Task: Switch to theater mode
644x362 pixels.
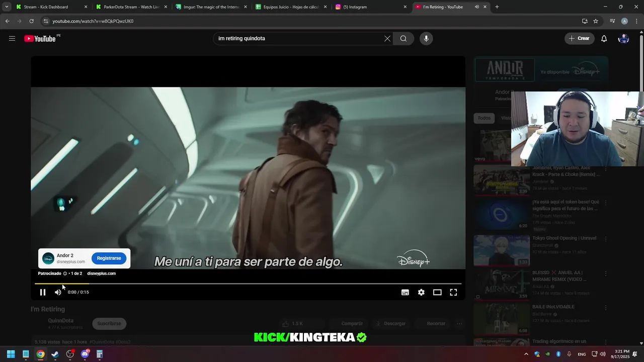Action: (x=437, y=292)
